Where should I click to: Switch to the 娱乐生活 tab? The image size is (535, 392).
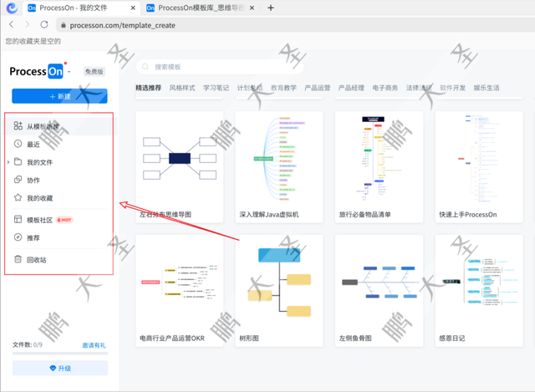coord(487,88)
